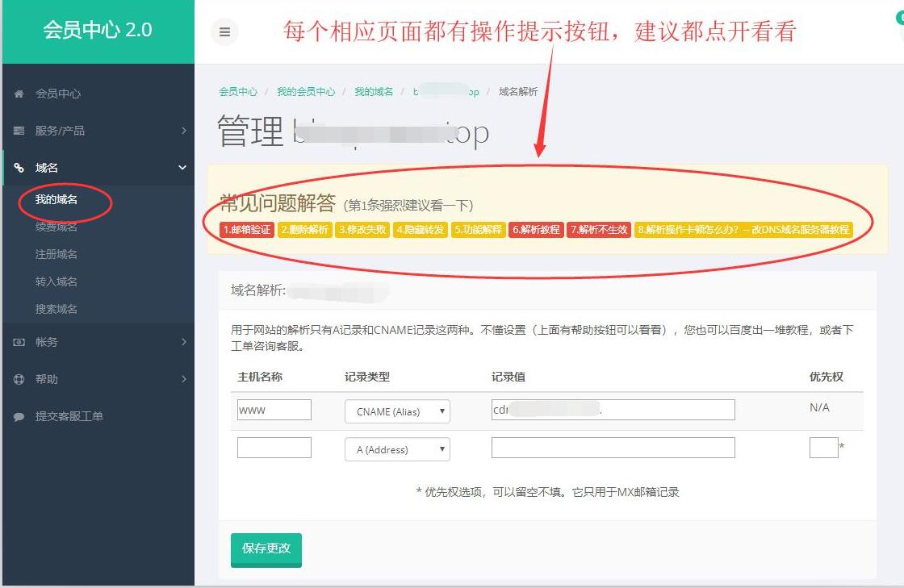Image resolution: width=904 pixels, height=588 pixels.
Task: Open the 3.修改失败 help button
Action: (x=362, y=230)
